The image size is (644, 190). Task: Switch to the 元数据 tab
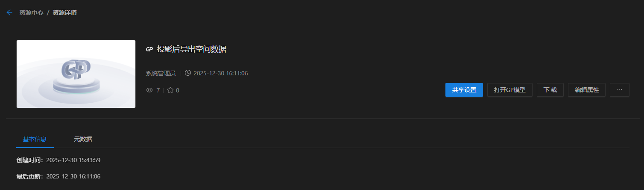pos(83,139)
